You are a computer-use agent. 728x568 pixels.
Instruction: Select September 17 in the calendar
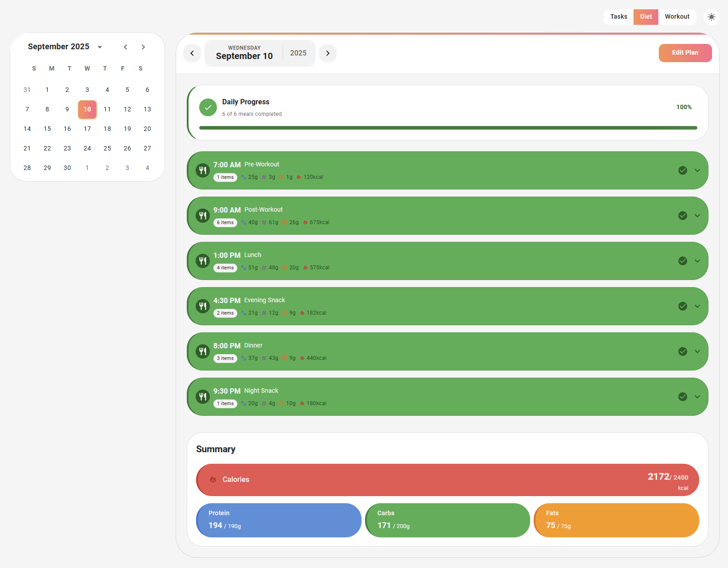point(87,129)
